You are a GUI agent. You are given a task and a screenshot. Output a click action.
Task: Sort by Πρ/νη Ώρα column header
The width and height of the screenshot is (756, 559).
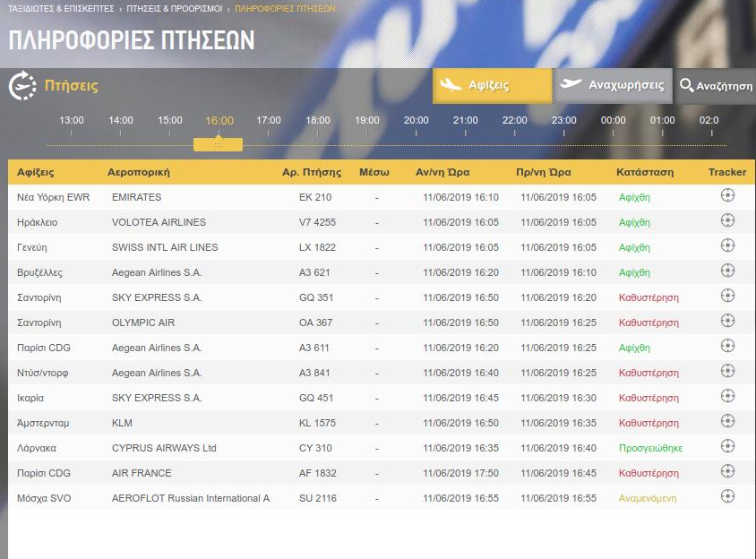(544, 172)
